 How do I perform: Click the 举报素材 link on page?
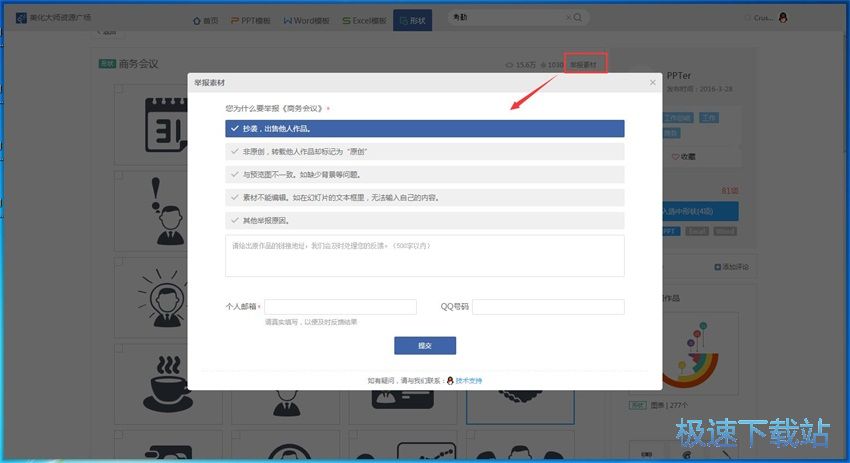[x=583, y=65]
